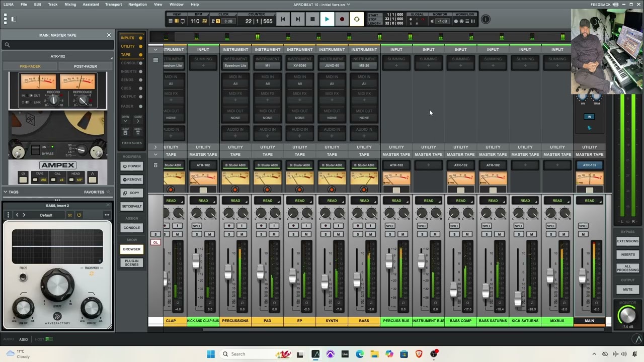Close the MAIN: MASTER TAPE panel
This screenshot has width=644, height=362.
click(x=108, y=35)
